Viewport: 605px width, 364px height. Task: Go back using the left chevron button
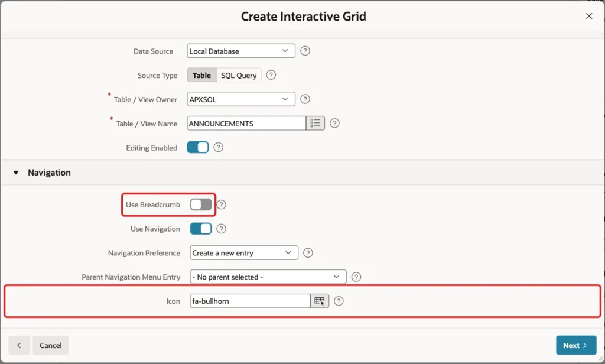click(x=19, y=345)
